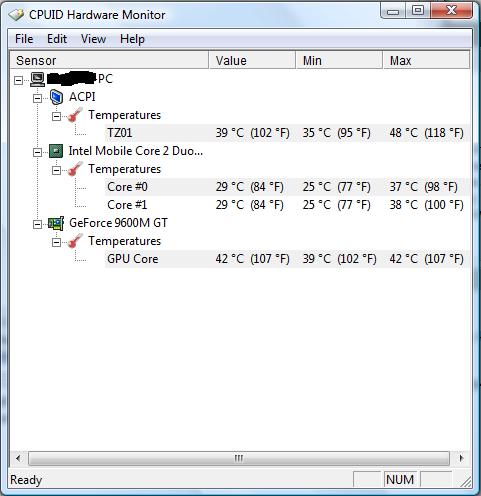Select the GPU Core sensor row
This screenshot has width=481, height=496.
(x=287, y=259)
